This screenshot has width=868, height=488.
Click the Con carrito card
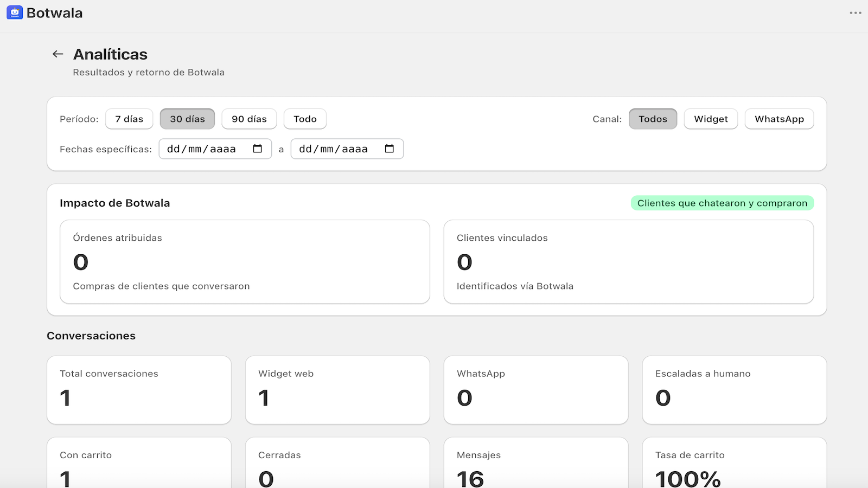click(x=139, y=463)
